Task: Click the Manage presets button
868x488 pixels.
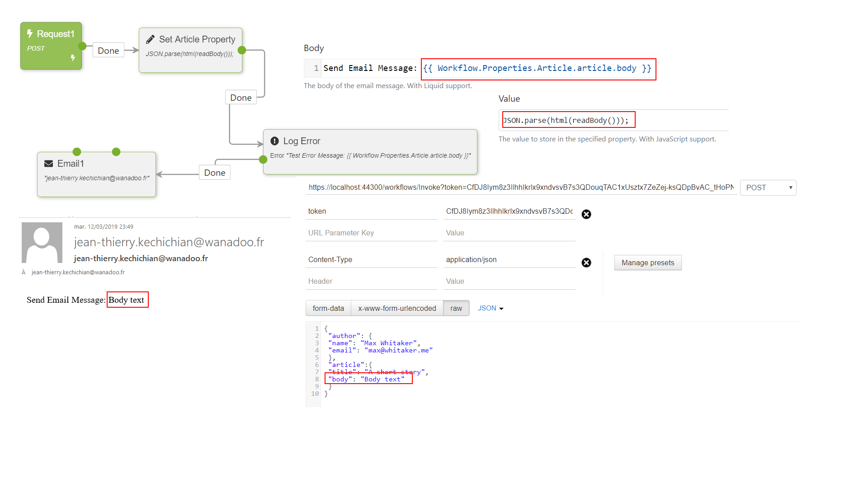Action: tap(647, 263)
